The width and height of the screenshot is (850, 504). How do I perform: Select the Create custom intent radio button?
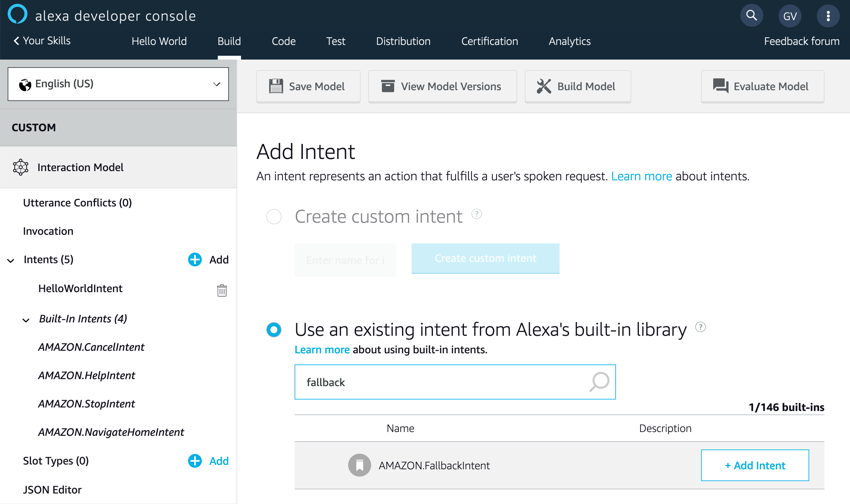pyautogui.click(x=274, y=217)
